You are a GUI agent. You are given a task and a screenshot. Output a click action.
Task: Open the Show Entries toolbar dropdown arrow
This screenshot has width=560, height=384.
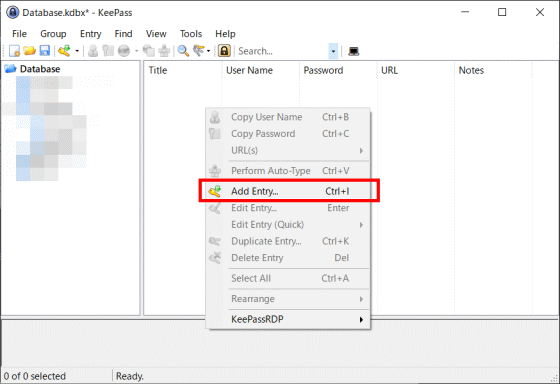(x=209, y=51)
